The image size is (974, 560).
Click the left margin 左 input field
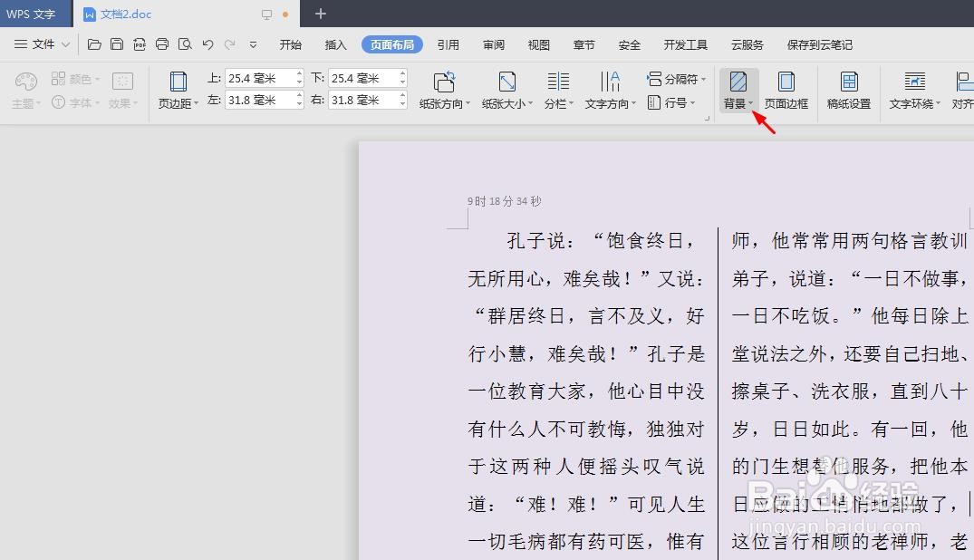tap(260, 100)
